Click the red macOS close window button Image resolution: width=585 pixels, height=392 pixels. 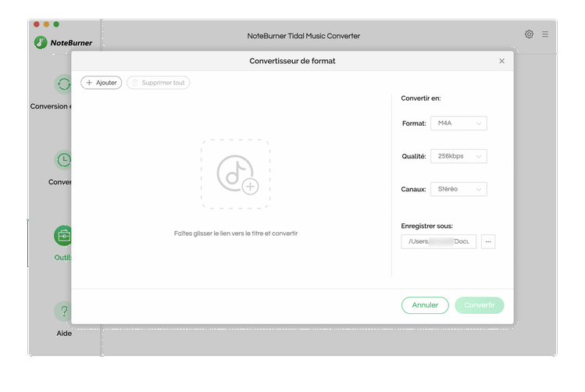37,24
